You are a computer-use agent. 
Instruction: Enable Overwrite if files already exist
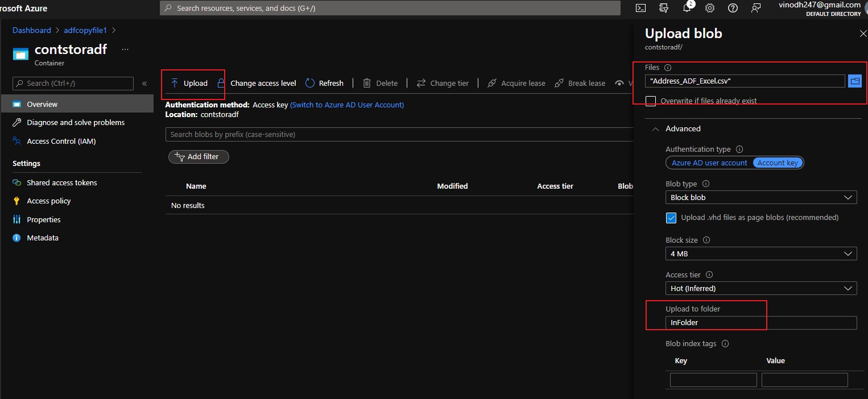650,101
